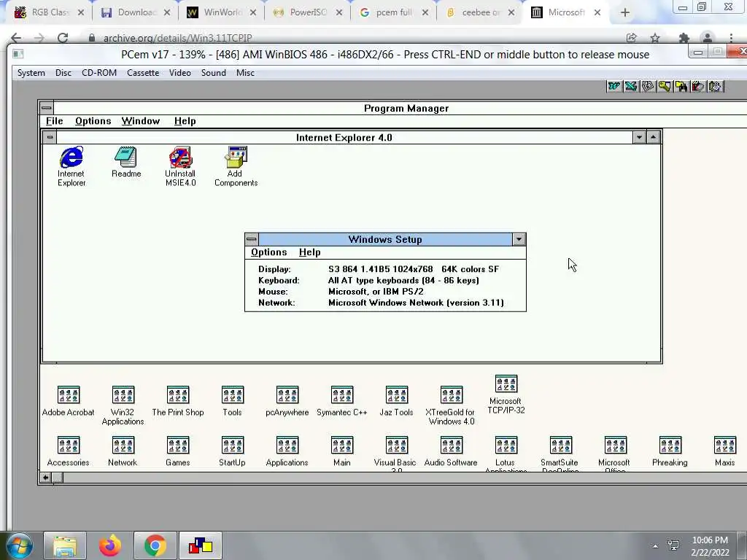Minimize Windows Setup with down arrow
This screenshot has width=747, height=560.
(x=519, y=239)
